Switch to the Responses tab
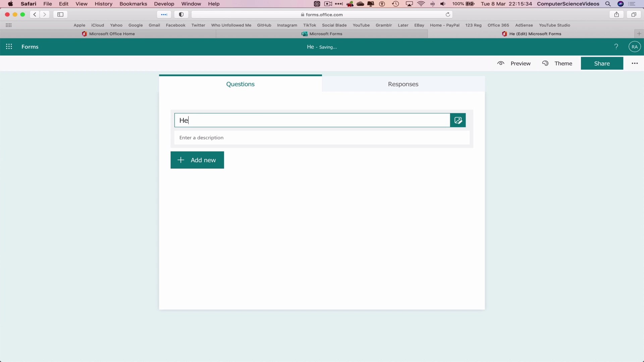Image resolution: width=644 pixels, height=362 pixels. click(403, 84)
